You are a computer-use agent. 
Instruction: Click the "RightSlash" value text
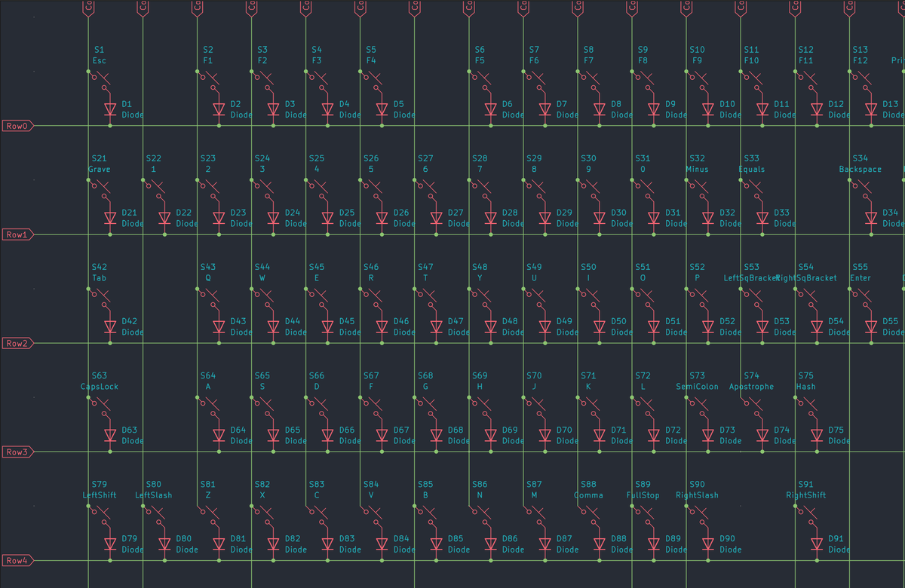coord(697,495)
